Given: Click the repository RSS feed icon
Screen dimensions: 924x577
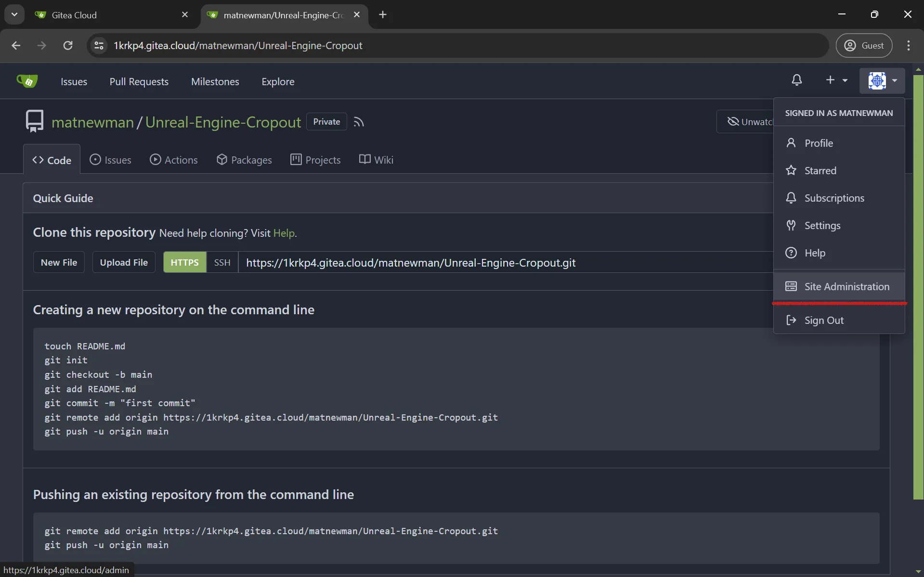Looking at the screenshot, I should (x=359, y=121).
